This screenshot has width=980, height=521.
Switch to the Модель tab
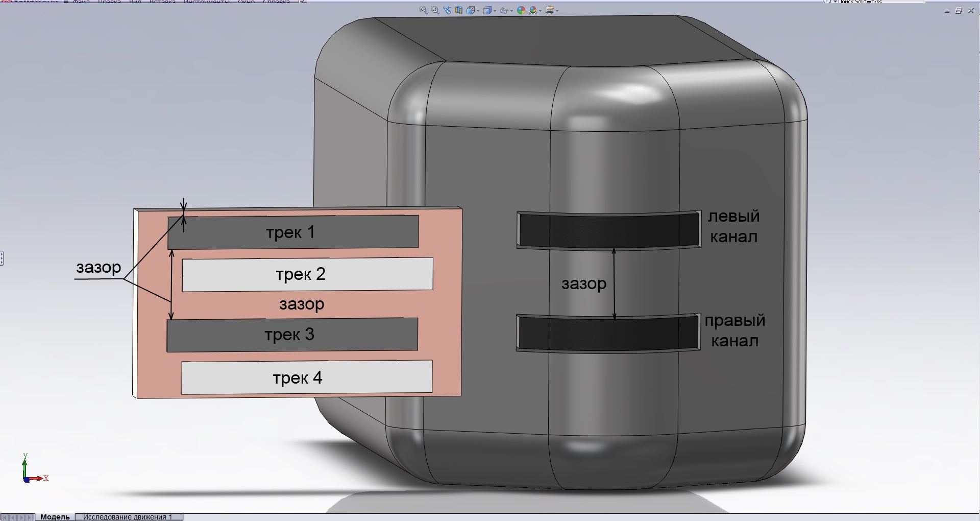tap(55, 517)
